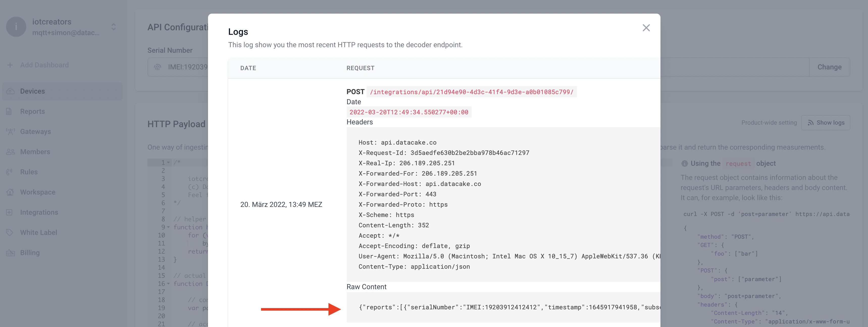Collapse code fold arrow at line 9
The height and width of the screenshot is (327, 868).
point(168,227)
